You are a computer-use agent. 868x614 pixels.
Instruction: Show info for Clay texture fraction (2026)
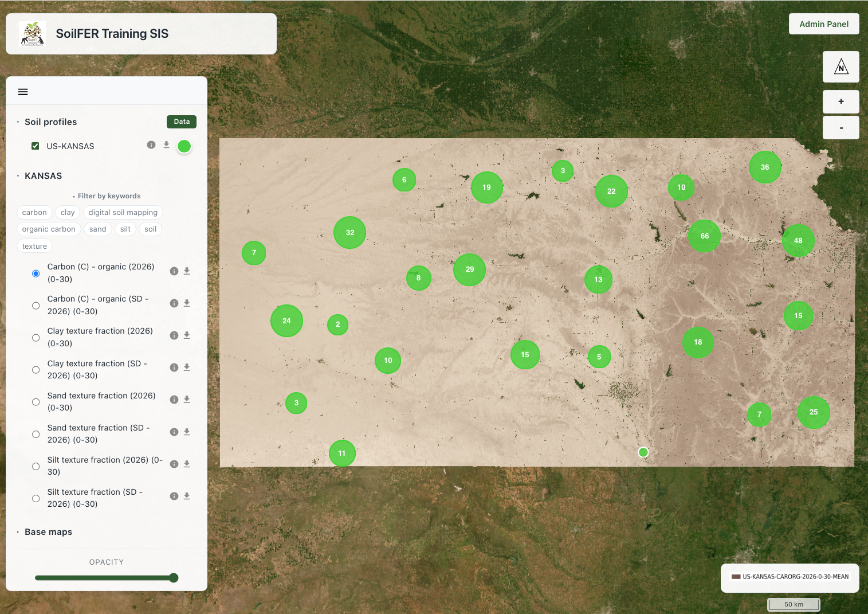(174, 335)
